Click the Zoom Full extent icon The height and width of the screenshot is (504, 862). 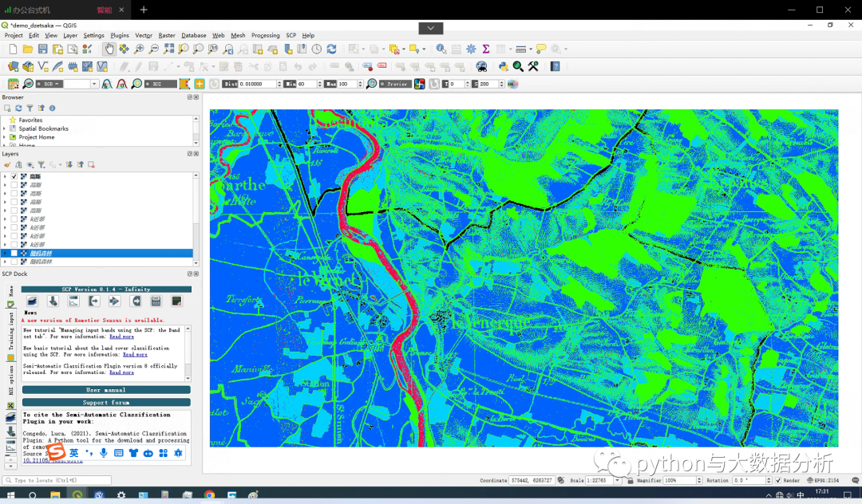pos(168,49)
